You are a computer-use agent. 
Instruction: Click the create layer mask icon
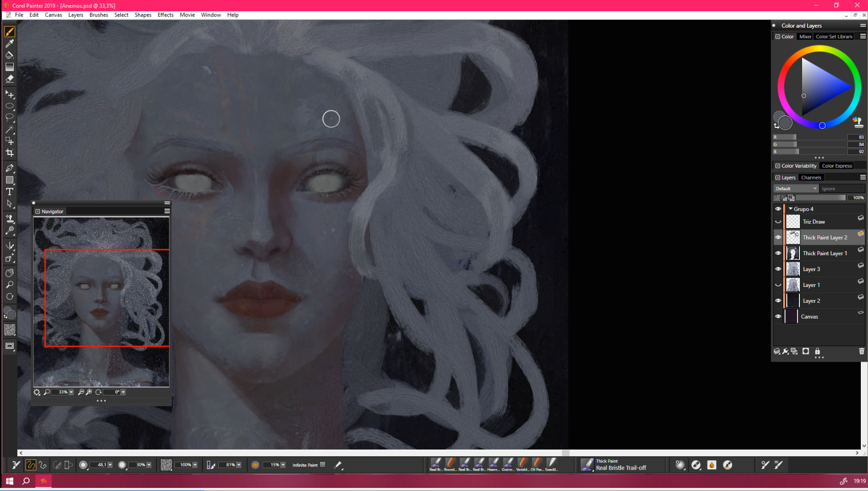pos(806,351)
